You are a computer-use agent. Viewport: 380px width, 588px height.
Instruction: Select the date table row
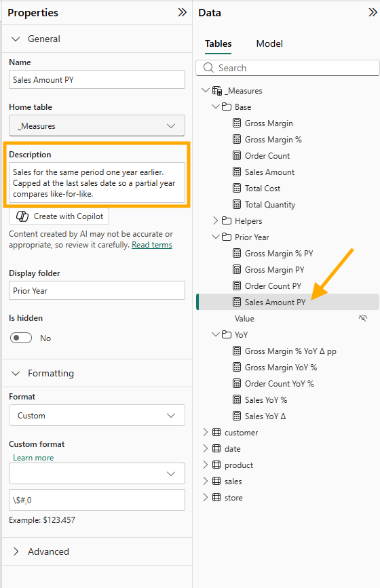tap(288, 448)
